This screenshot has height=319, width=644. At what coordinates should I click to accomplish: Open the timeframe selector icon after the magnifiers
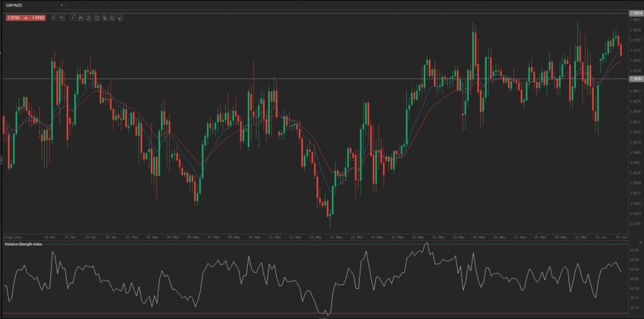point(72,18)
